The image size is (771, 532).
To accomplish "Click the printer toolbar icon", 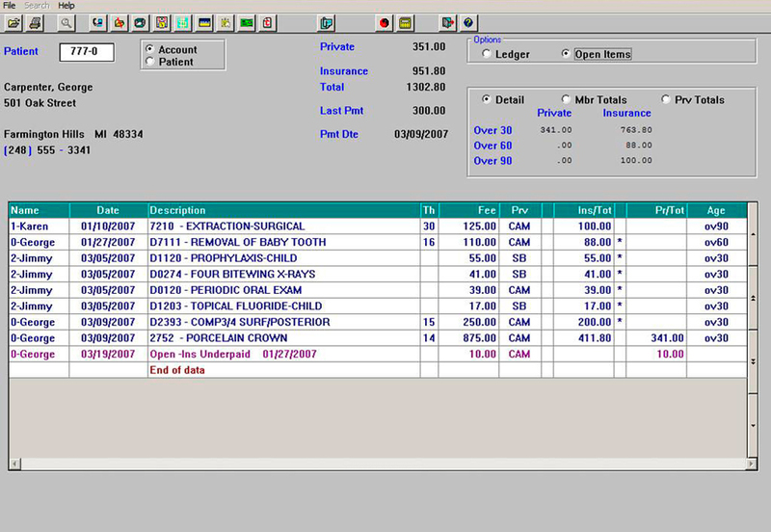I will tap(35, 23).
